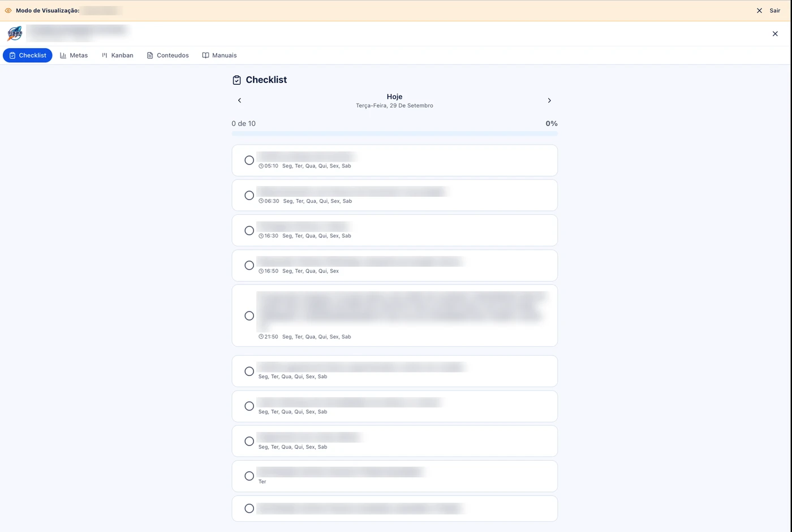Screen dimensions: 792x532
Task: Click the clock icon on the 16:30 task
Action: coord(261,236)
